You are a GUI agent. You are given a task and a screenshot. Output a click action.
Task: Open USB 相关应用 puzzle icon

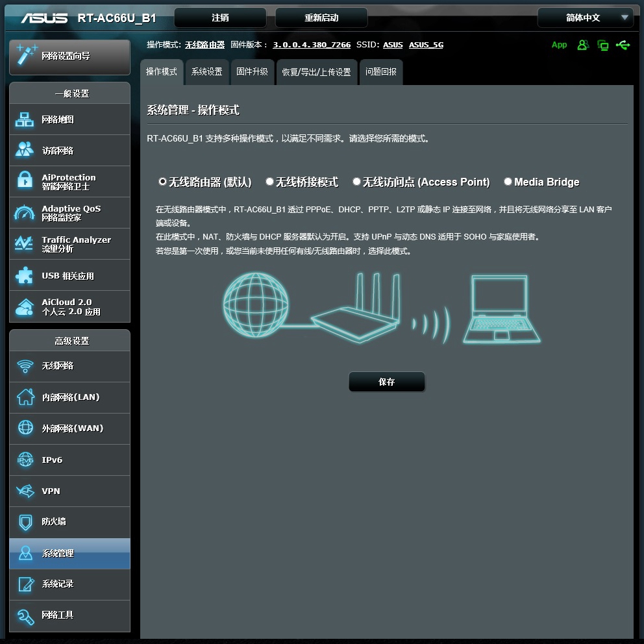(x=25, y=275)
